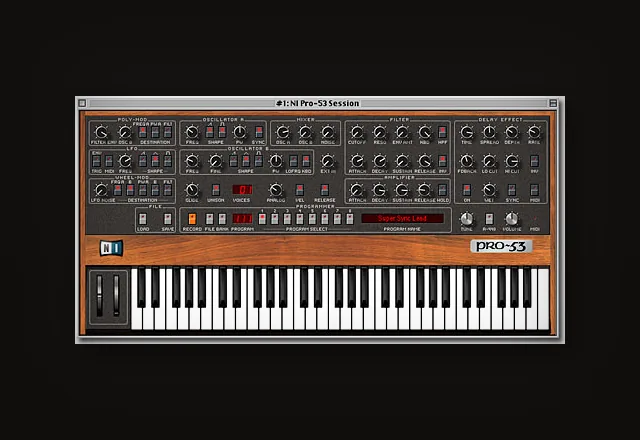The width and height of the screenshot is (640, 440).
Task: Click the Glide knob
Action: pos(192,190)
